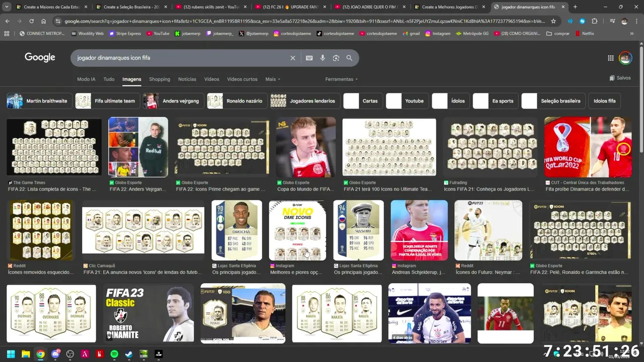Viewport: 644px width, 362px height.
Task: Show more bookmarks with the chevron
Action: pyautogui.click(x=631, y=33)
